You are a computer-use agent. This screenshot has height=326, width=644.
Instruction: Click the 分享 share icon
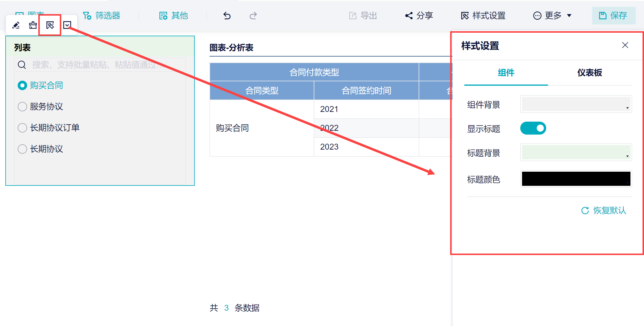409,16
